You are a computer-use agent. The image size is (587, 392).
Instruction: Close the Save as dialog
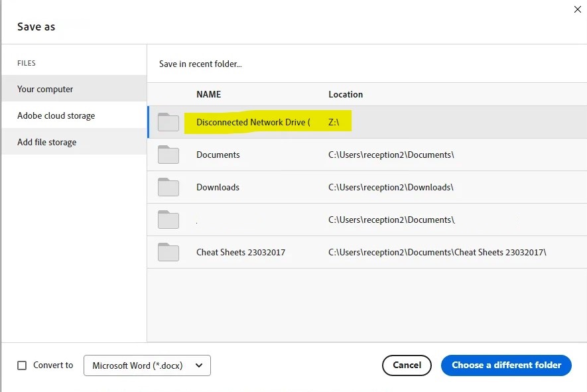tap(577, 9)
